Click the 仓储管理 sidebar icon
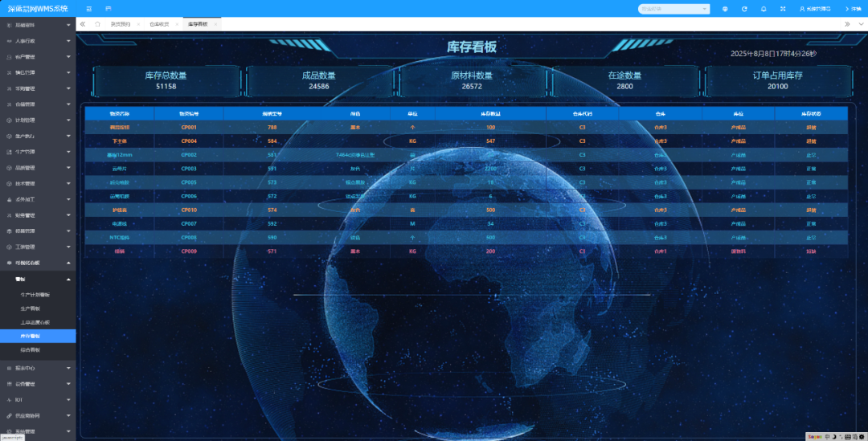The height and width of the screenshot is (441, 868). pos(9,104)
